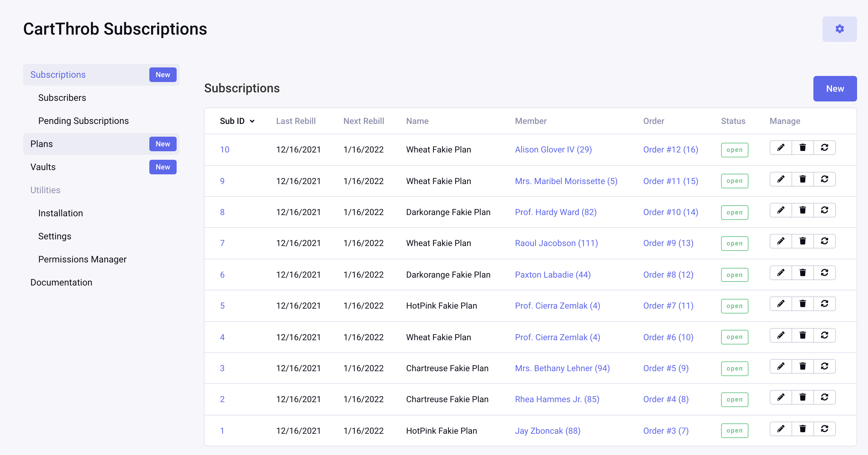
Task: Click New button beside Vaults
Action: [x=163, y=167]
